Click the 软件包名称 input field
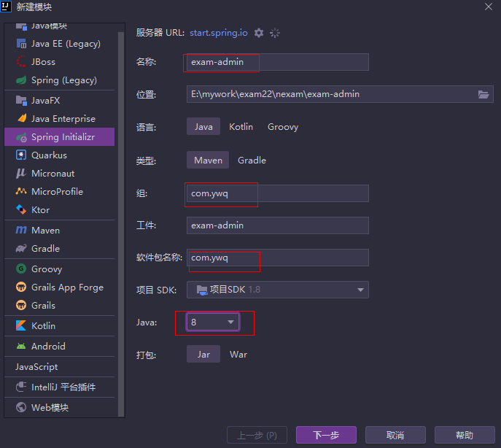Screen dimensions: 501x448 coord(278,258)
